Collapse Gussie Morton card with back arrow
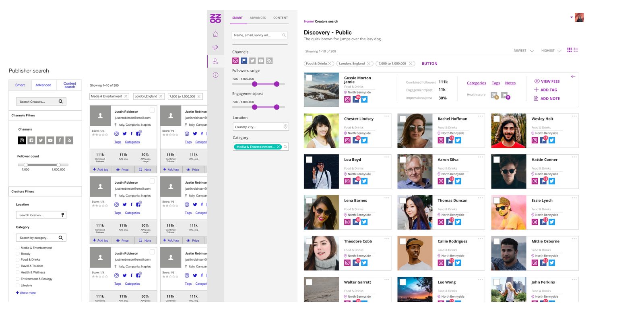Viewport: 644px width, 315px height. 573,77
